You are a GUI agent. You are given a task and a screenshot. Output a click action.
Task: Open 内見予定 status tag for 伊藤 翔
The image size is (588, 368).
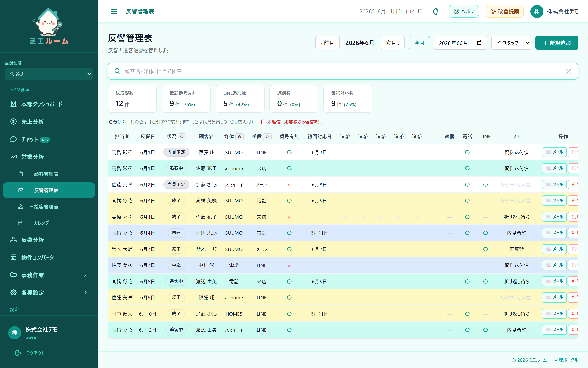[x=176, y=152]
